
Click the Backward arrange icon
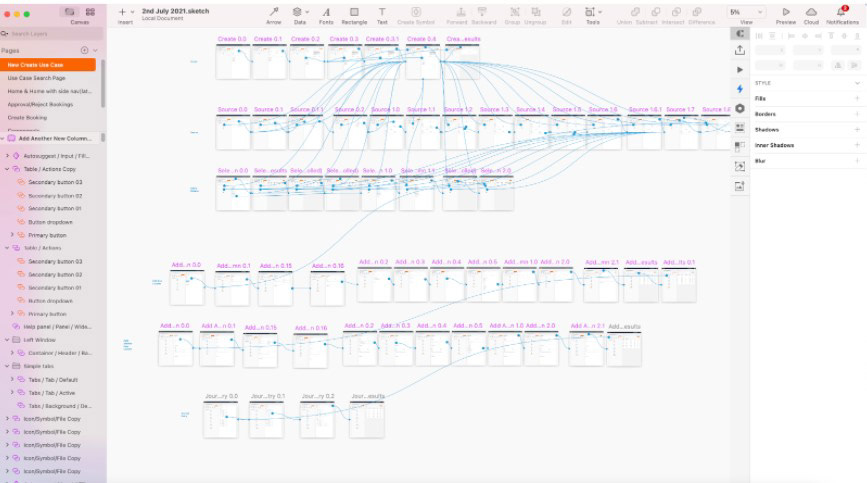482,12
